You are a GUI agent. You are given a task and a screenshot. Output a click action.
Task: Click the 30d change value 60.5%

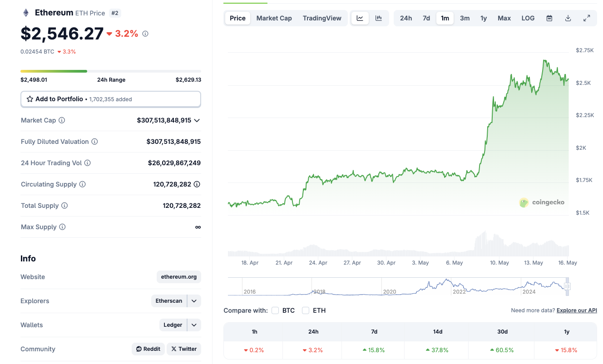[502, 350]
